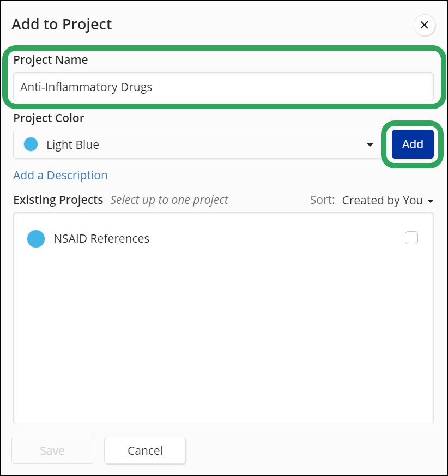Click the light blue NSAID References color dot
The image size is (448, 476).
36,239
